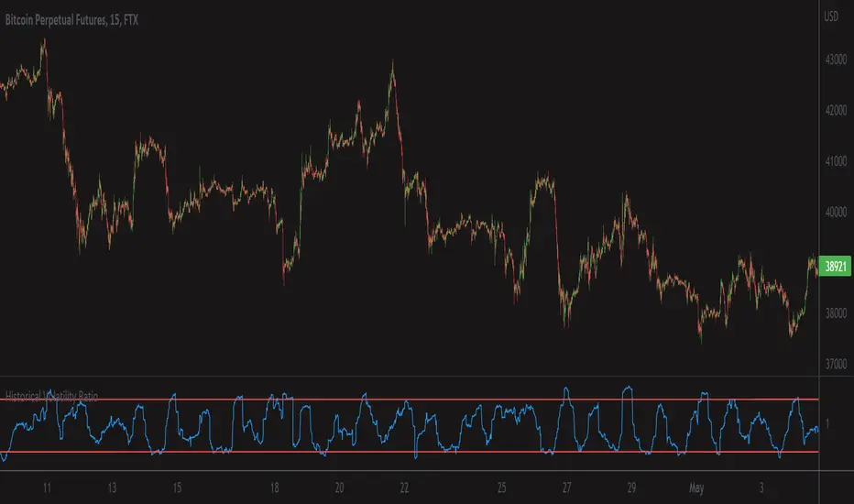The height and width of the screenshot is (504, 854).
Task: Select the date 18 on the time axis
Action: click(275, 488)
